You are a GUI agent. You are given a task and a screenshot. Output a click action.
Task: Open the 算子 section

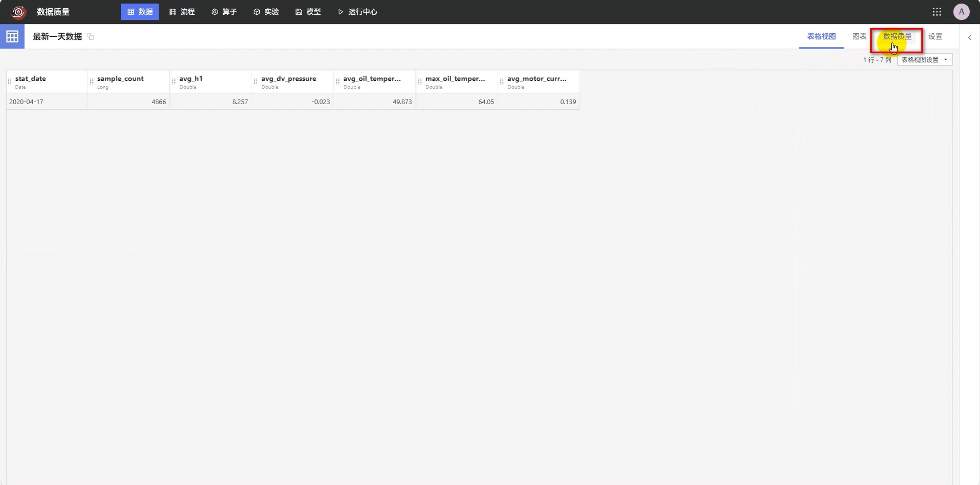[x=224, y=12]
